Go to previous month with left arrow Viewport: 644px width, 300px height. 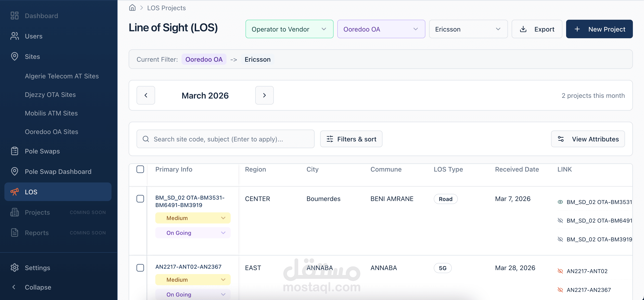tap(146, 95)
